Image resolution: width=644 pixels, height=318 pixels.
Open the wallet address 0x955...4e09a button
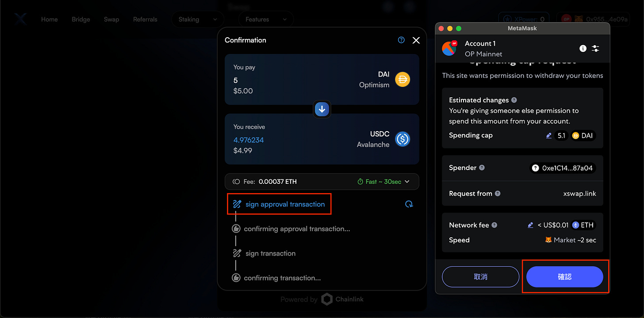(x=594, y=19)
